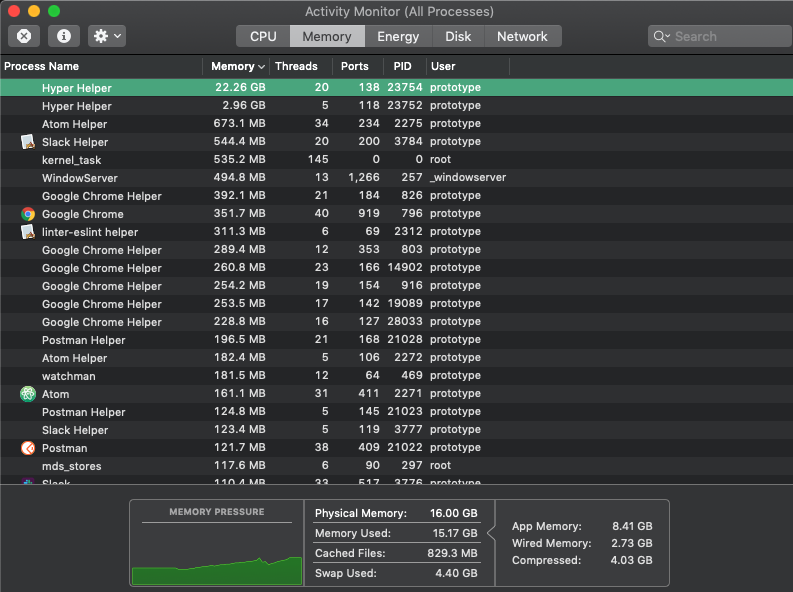Select Hyper Helper using 22.26 GB
This screenshot has width=793, height=592.
click(396, 87)
